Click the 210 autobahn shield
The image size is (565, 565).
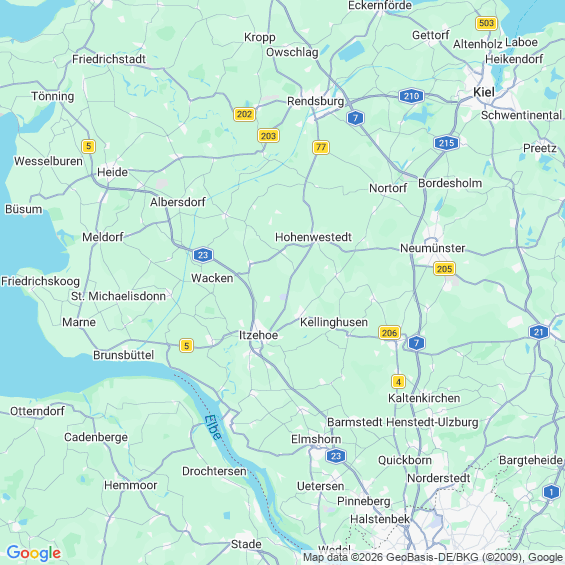411,96
